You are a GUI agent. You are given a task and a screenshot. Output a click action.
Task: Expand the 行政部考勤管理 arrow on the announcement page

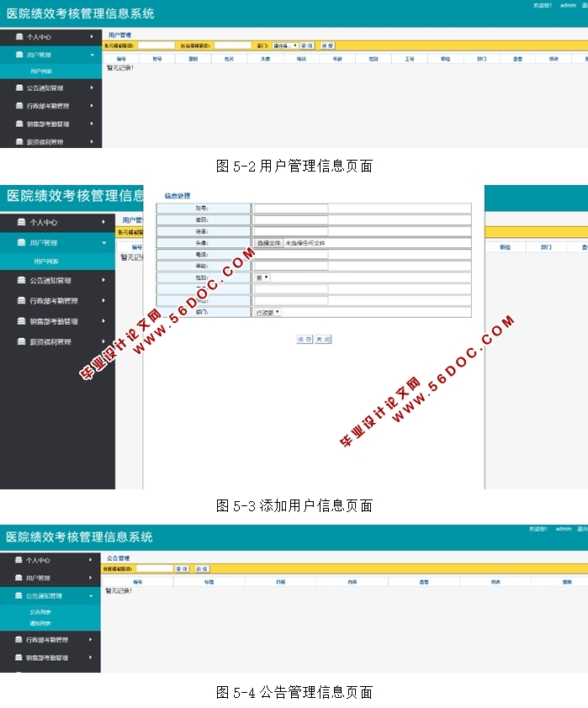pyautogui.click(x=90, y=640)
